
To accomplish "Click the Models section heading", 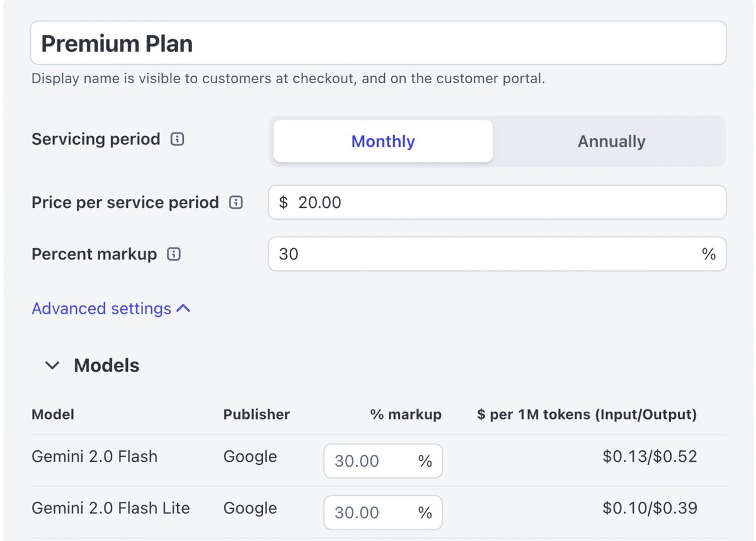I will [106, 366].
